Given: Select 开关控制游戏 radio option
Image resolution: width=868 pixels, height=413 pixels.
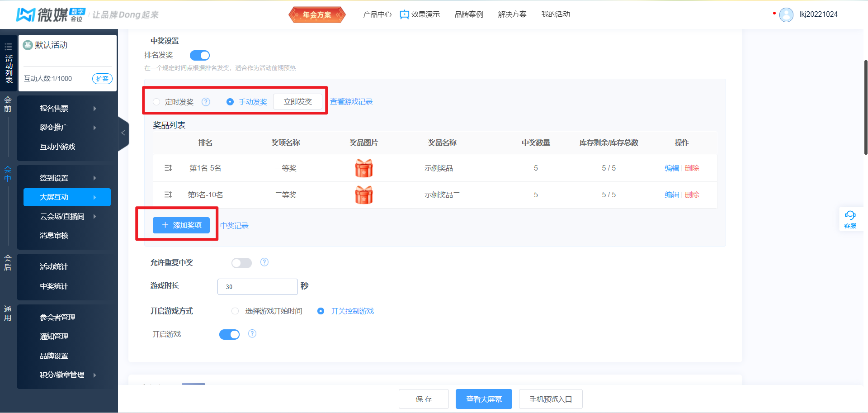Looking at the screenshot, I should 321,311.
